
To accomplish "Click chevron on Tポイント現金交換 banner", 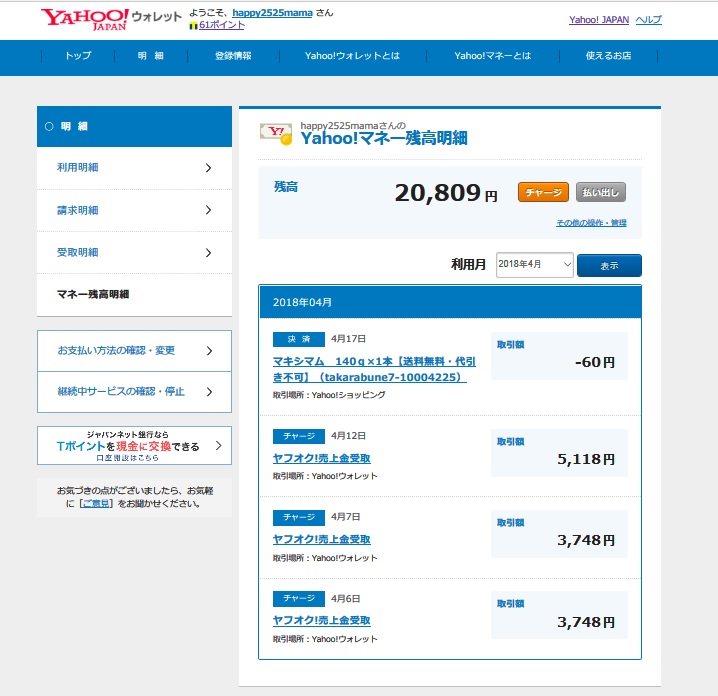I will tap(218, 446).
